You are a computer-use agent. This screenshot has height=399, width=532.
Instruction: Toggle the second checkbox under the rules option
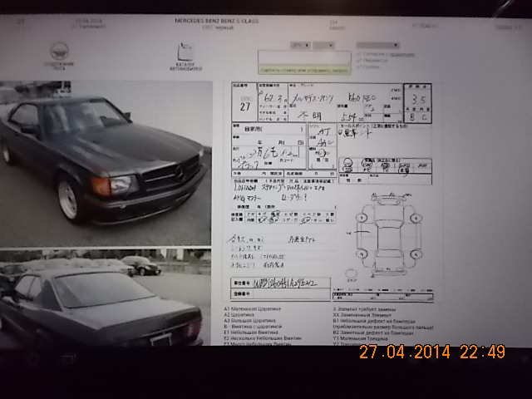[x=359, y=61]
